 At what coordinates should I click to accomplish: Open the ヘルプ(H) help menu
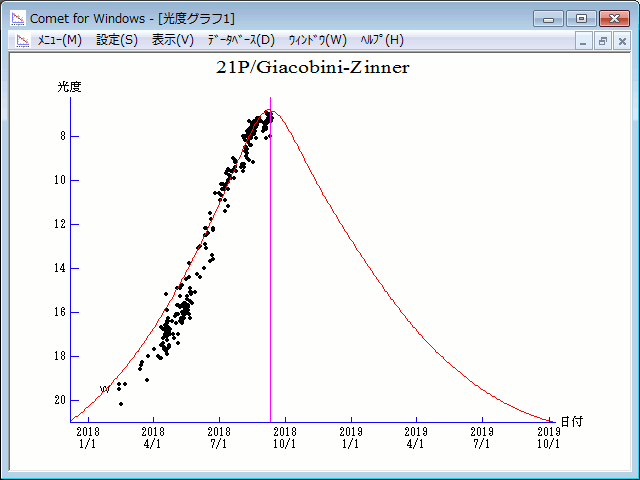click(381, 40)
